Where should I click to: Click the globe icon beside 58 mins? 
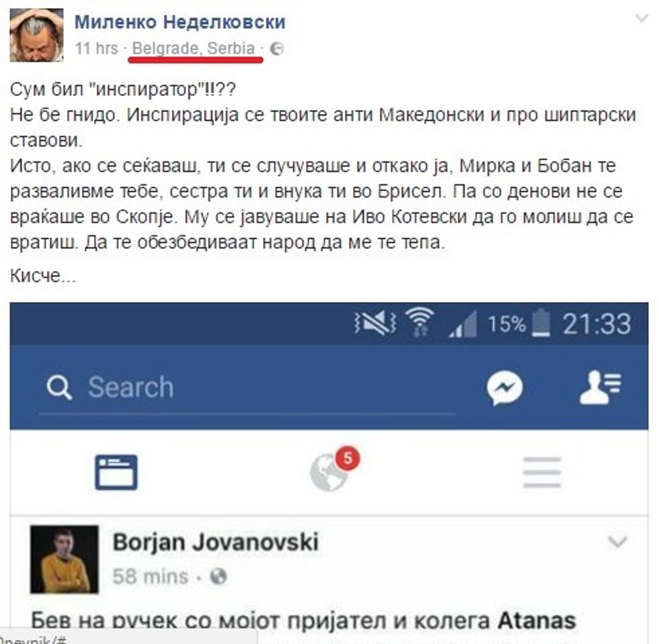point(218,576)
